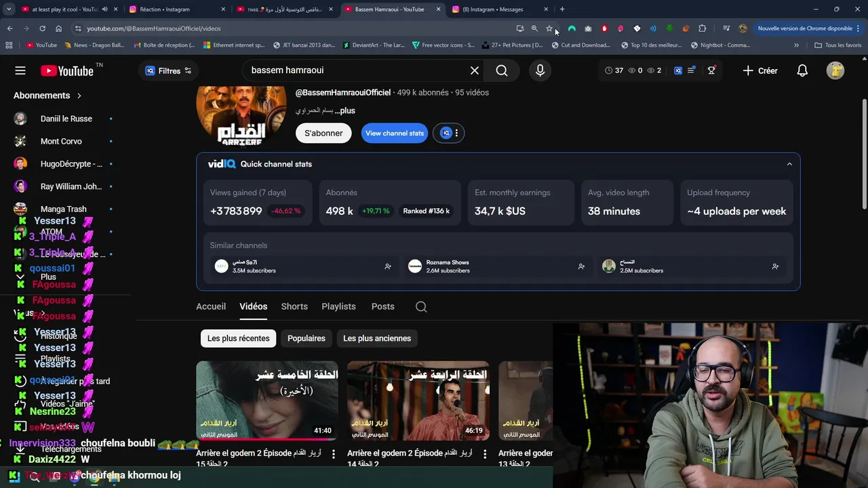Open the Chrome extensions puzzle icon
The width and height of the screenshot is (868, 488).
pyautogui.click(x=702, y=28)
